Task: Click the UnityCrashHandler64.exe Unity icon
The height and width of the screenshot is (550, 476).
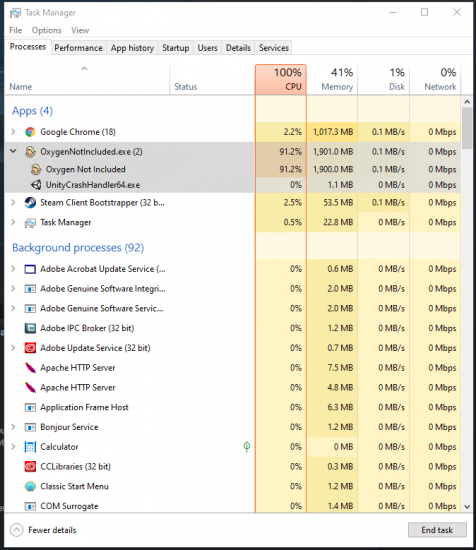Action: coord(36,185)
